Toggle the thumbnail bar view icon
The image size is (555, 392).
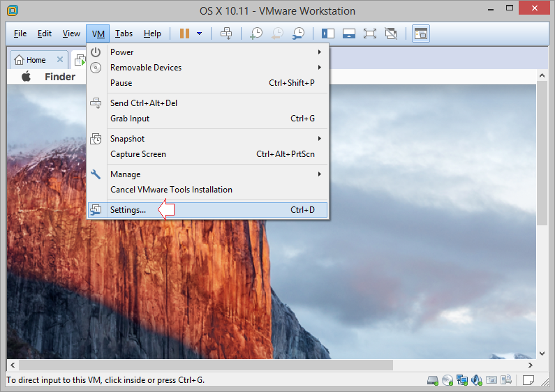[349, 33]
